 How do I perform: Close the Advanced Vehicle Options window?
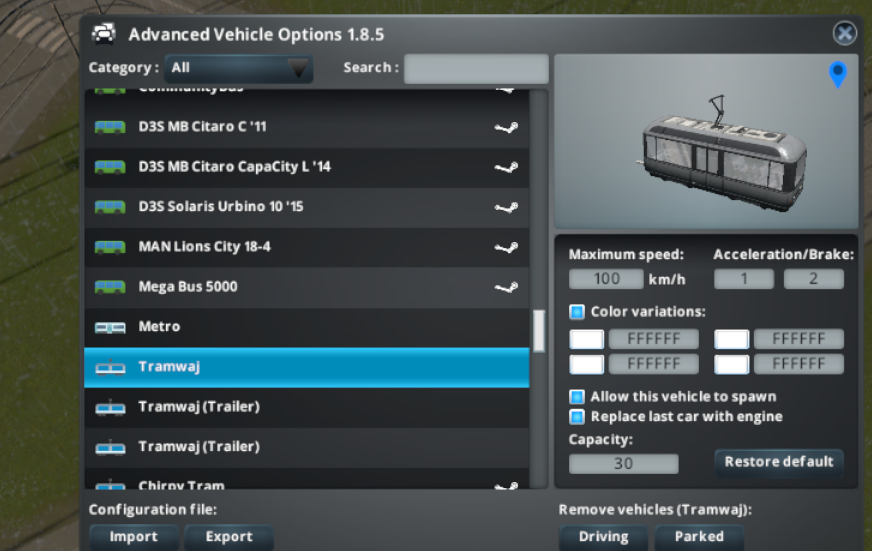845,33
